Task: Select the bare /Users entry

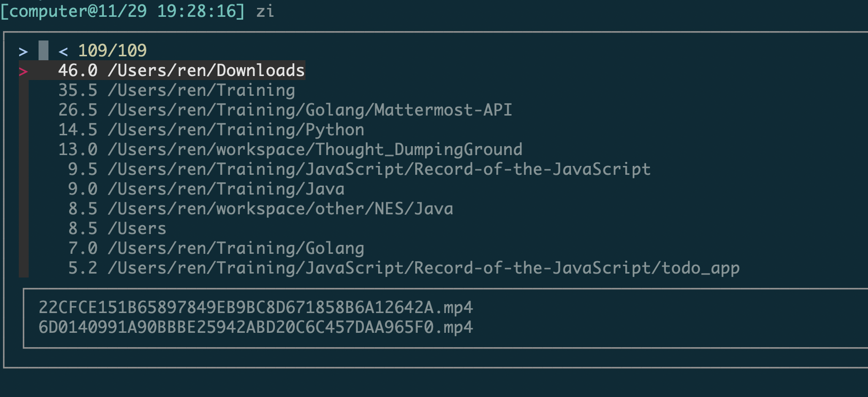Action: click(x=136, y=229)
